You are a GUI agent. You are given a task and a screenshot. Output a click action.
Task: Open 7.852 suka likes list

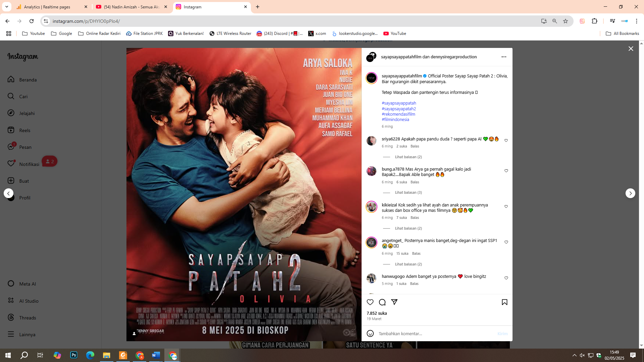[x=377, y=313]
